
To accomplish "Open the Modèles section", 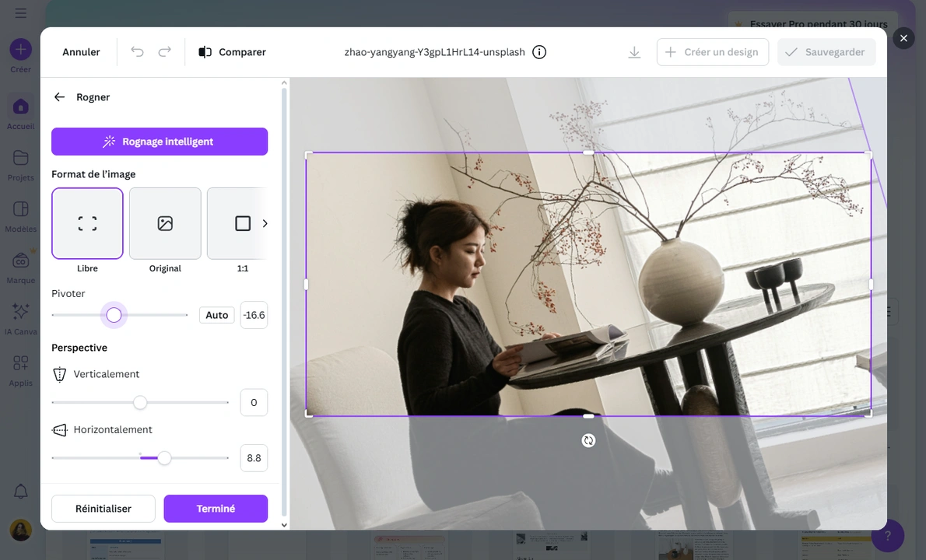I will [20, 215].
